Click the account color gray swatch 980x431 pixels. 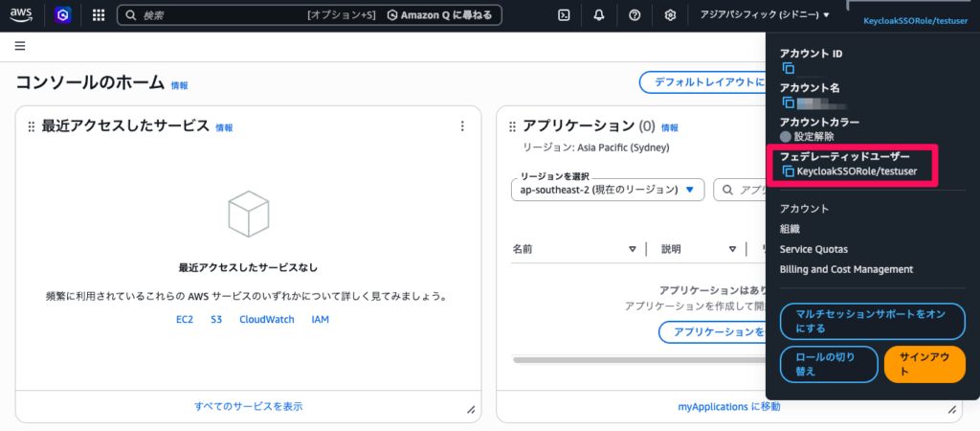click(786, 137)
